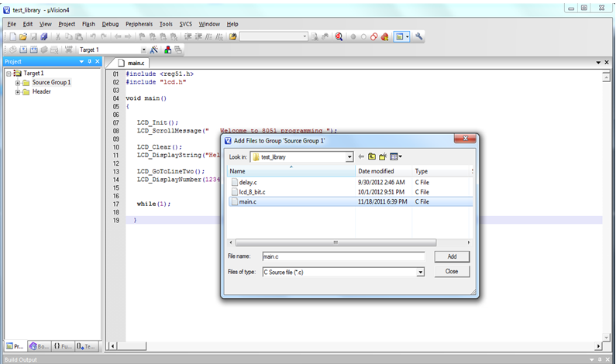Click the File name input field

click(x=343, y=256)
